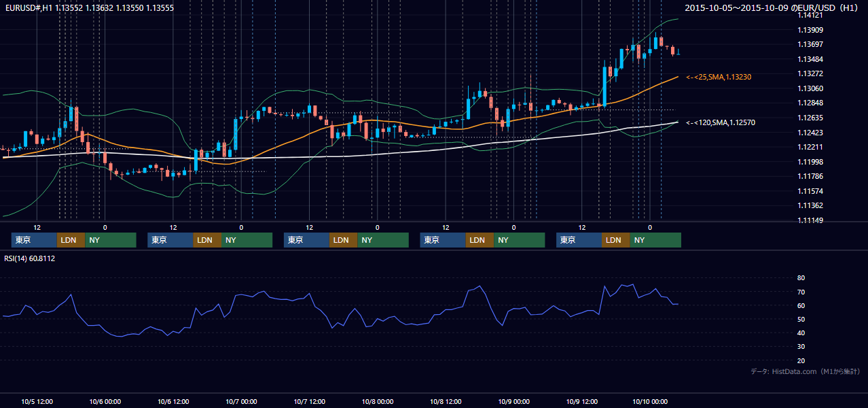
Task: Click the RSI scale value 50
Action: pos(801,319)
